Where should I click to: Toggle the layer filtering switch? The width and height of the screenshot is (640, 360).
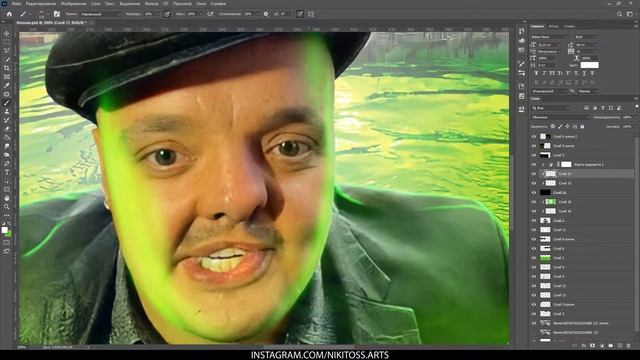click(x=637, y=107)
